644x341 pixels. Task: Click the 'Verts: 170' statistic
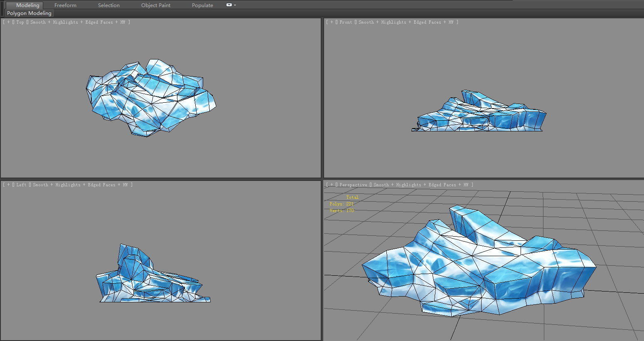342,210
